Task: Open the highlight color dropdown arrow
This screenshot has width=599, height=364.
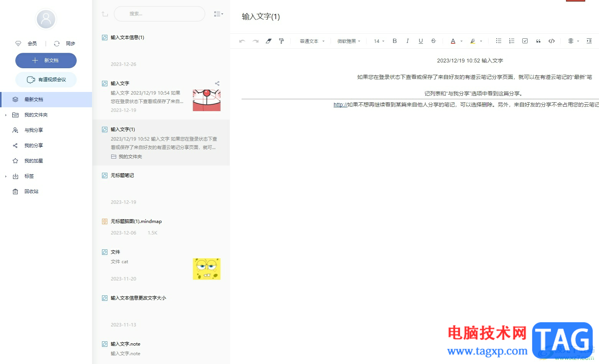Action: [x=481, y=41]
